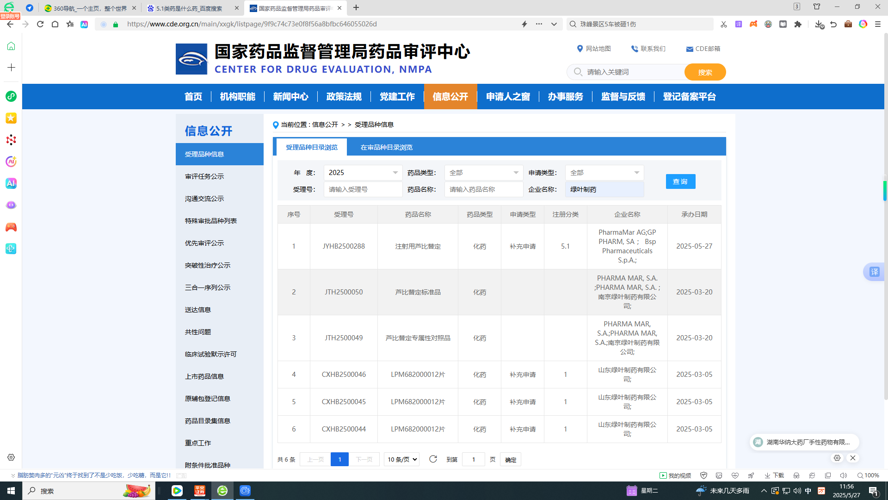This screenshot has width=888, height=500.
Task: Open settings gear of the news popup
Action: pos(838,458)
